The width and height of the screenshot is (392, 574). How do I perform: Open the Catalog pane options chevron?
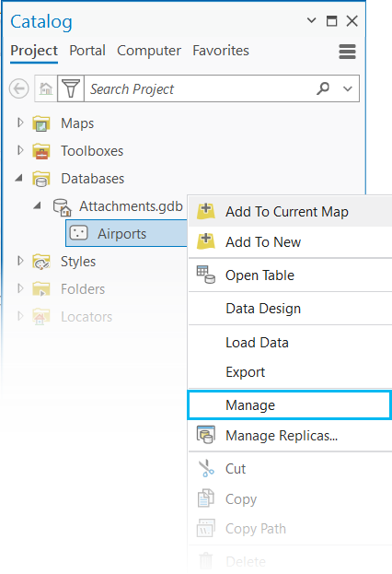tap(311, 20)
